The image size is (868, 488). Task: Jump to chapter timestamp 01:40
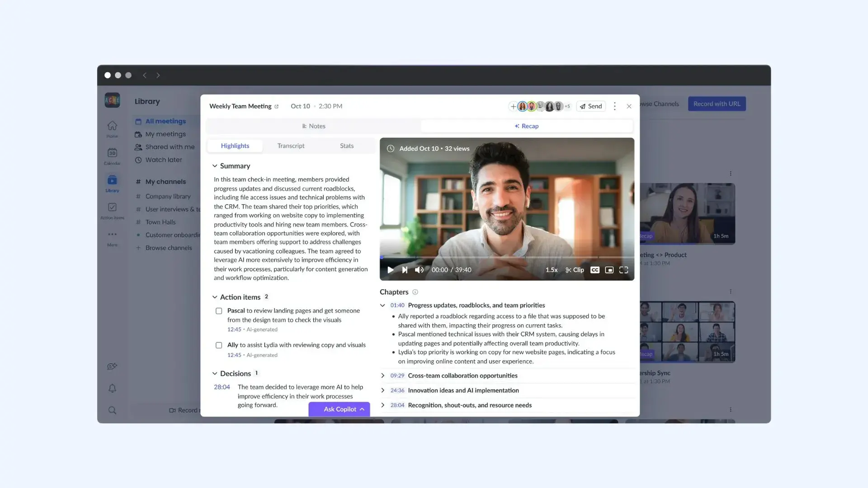[x=397, y=305]
